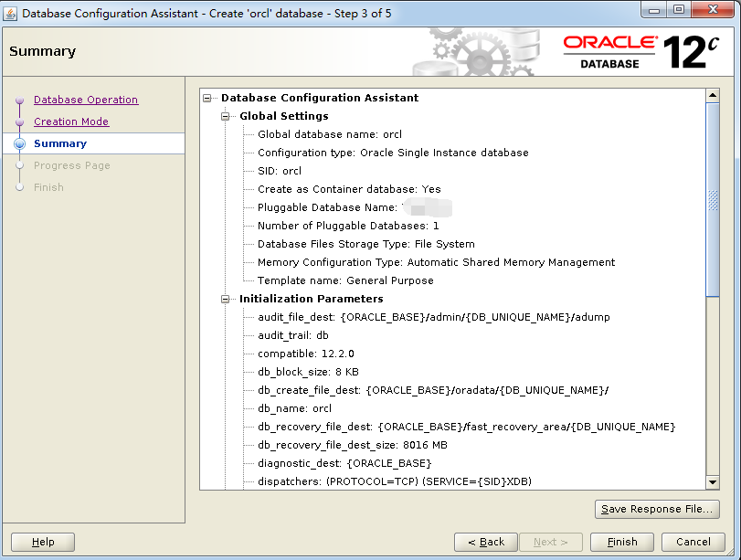This screenshot has width=741, height=560.
Task: Select 'Global database name: orcl' row
Action: pos(330,134)
